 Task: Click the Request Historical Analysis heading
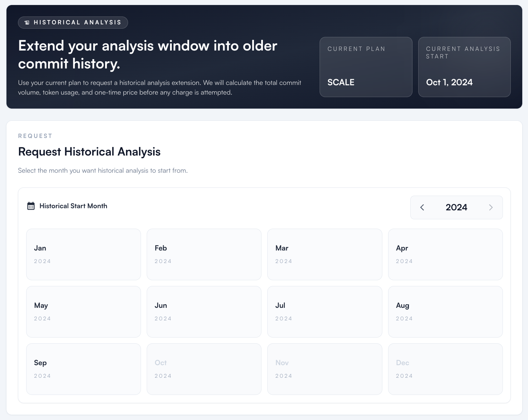tap(89, 152)
